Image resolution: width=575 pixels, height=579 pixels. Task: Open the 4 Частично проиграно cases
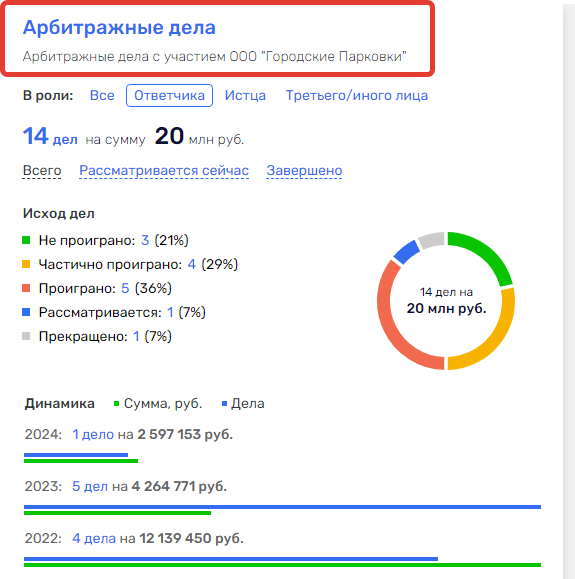192,264
